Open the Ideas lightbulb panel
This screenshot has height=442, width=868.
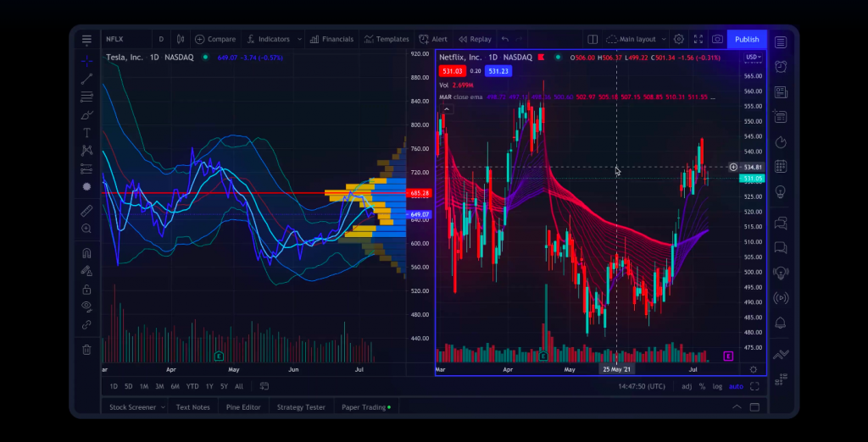[781, 192]
